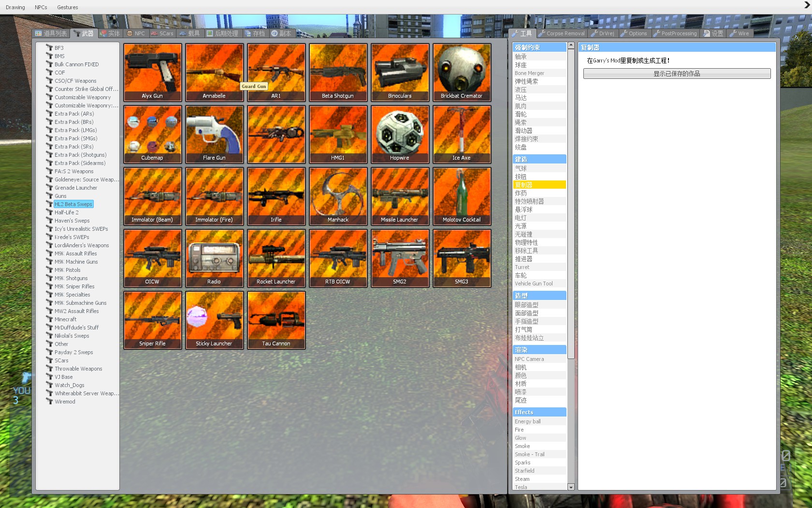Switch to the Corpse Removal tab
The width and height of the screenshot is (812, 508).
tap(562, 33)
